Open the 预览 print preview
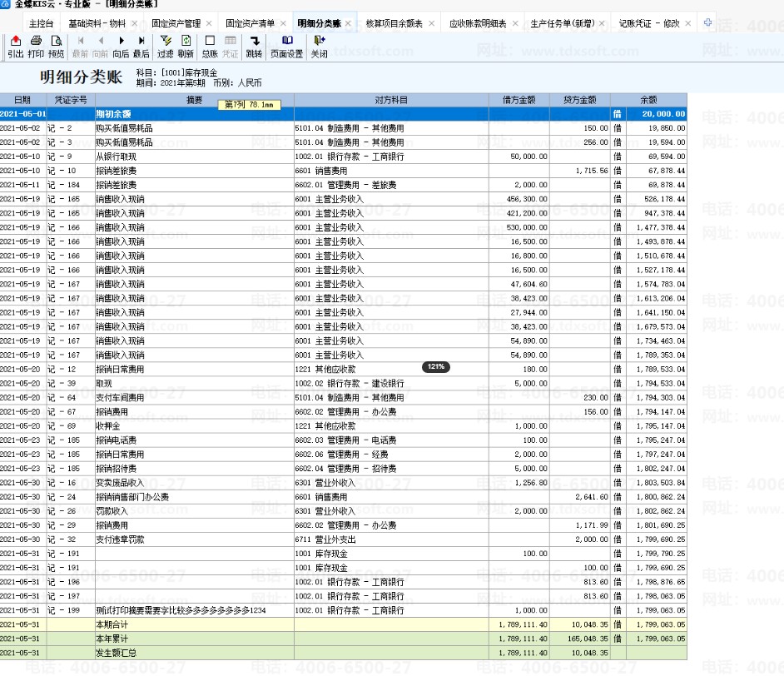Screen dimensions: 784x676 pos(56,47)
